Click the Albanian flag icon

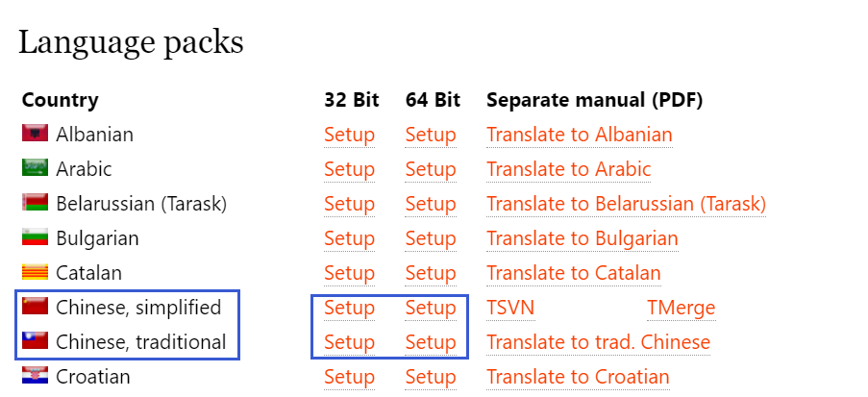(35, 134)
